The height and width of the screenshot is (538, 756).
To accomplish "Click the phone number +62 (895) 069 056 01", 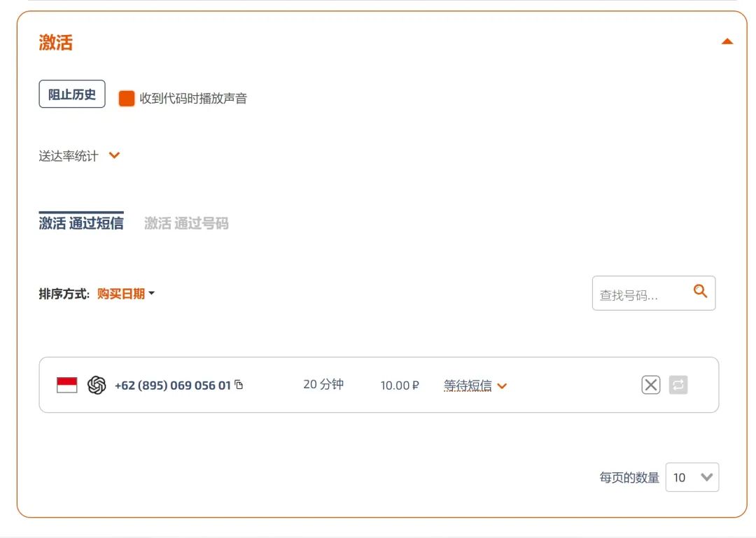I will tap(172, 385).
